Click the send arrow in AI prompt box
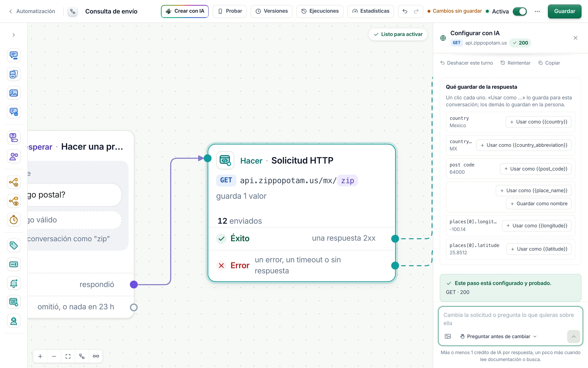Viewport: 588px width, 368px height. point(574,336)
